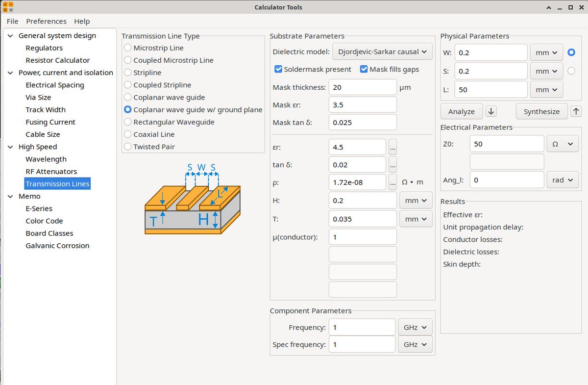Select the S parameter radio button
The height and width of the screenshot is (385, 588).
tap(571, 71)
